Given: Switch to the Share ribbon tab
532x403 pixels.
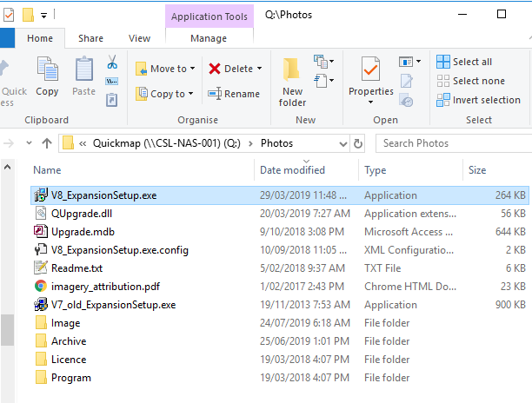Looking at the screenshot, I should point(90,38).
